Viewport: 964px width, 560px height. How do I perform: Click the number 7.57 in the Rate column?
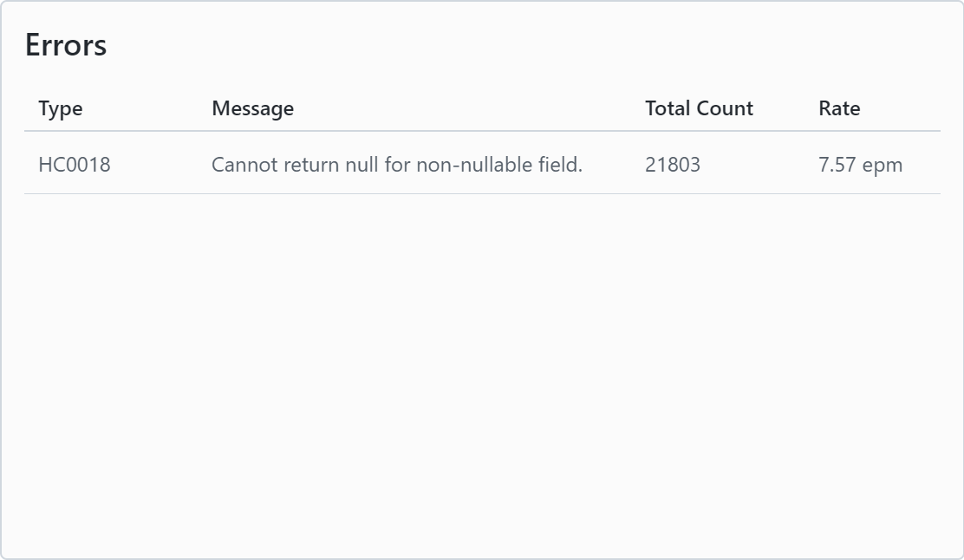[837, 165]
